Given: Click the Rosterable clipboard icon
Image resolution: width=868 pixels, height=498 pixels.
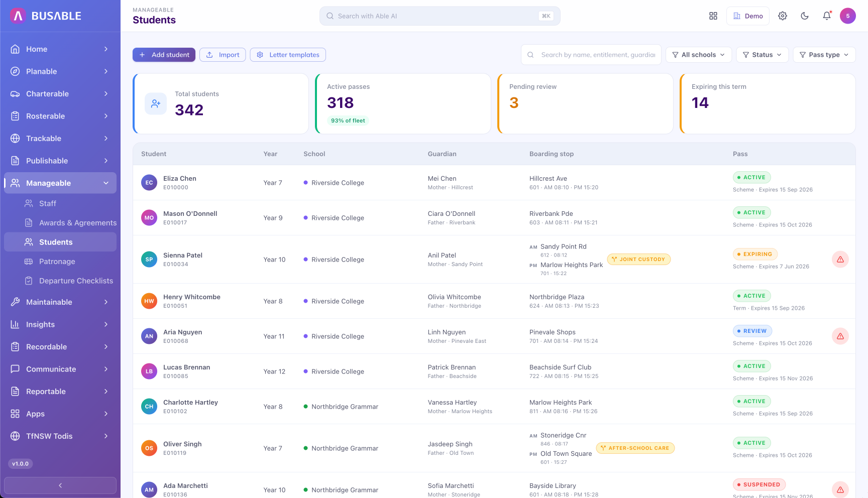Looking at the screenshot, I should tap(15, 116).
